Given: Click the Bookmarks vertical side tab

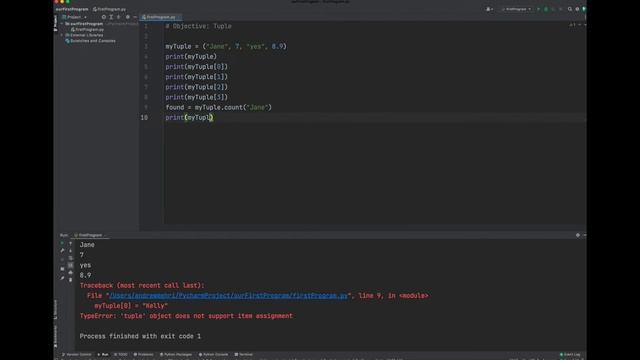Looking at the screenshot, I should click(x=56, y=337).
